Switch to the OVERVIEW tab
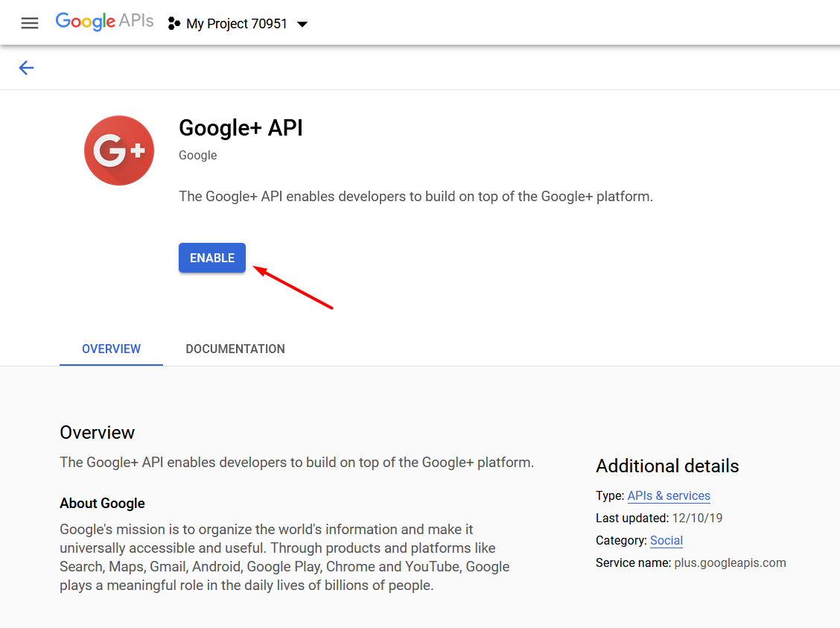 [112, 349]
